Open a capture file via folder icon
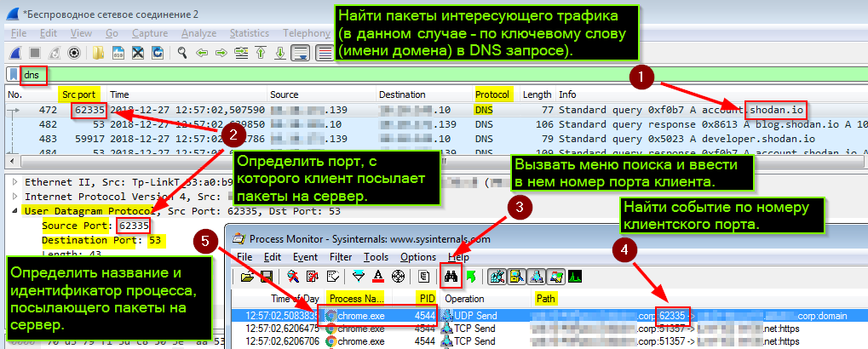The height and width of the screenshot is (349, 868). click(99, 53)
